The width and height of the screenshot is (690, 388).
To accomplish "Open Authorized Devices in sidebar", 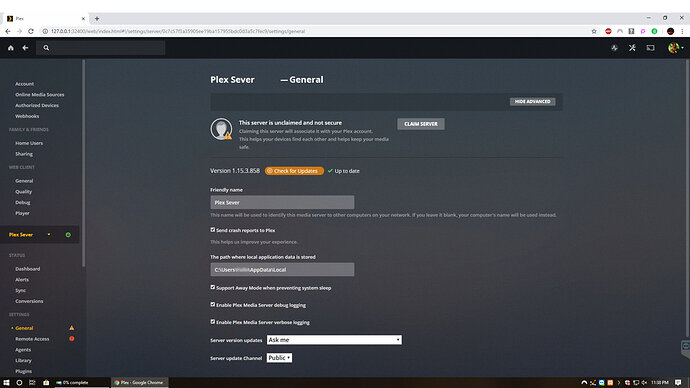I will point(37,106).
